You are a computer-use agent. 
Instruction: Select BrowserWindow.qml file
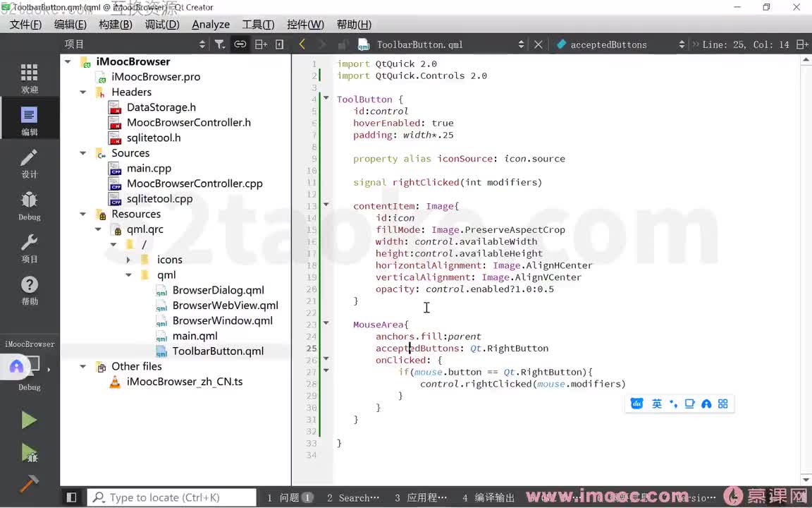[x=223, y=321]
